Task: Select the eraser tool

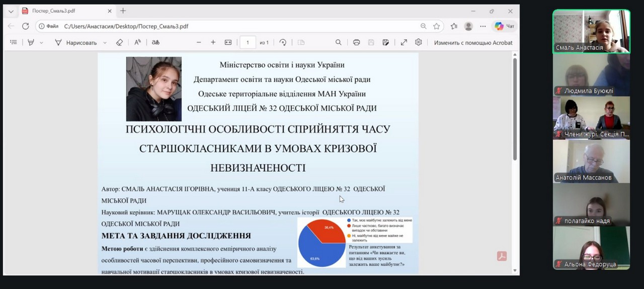Action: click(x=119, y=43)
